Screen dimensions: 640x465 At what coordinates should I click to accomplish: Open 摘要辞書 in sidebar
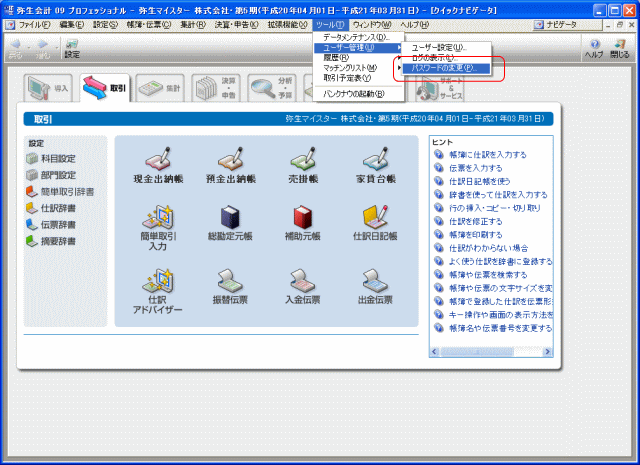tap(51, 241)
